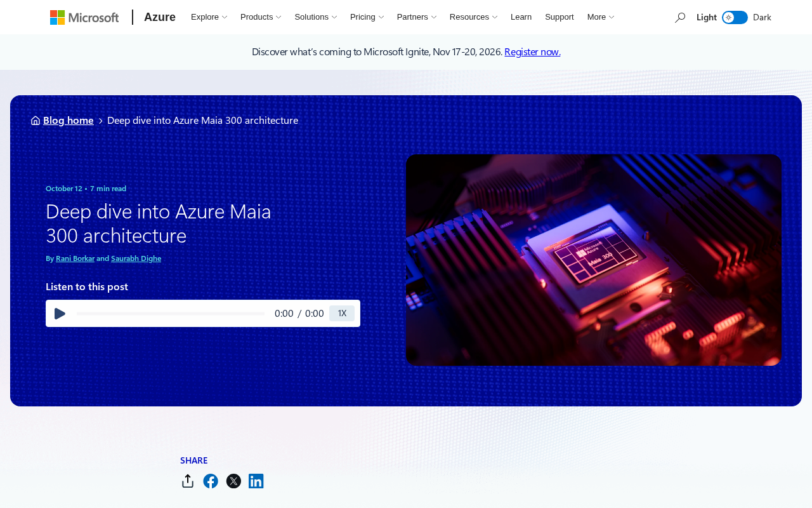This screenshot has height=508, width=812.
Task: Click the Dark theme label
Action: pos(762,17)
